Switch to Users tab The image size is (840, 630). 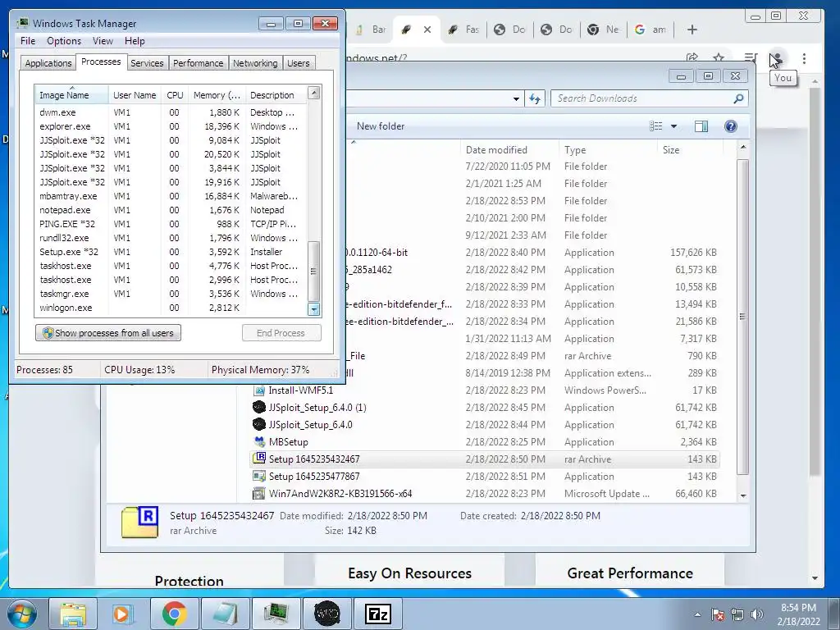(298, 62)
